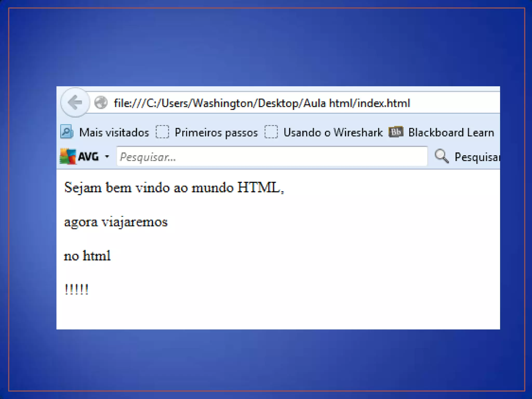Click the 'agora viajaremos' paragraph
The image size is (532, 399).
(116, 222)
